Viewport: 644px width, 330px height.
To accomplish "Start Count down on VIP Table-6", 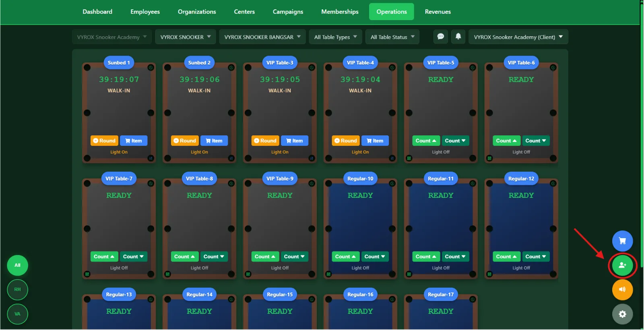I will (x=536, y=141).
